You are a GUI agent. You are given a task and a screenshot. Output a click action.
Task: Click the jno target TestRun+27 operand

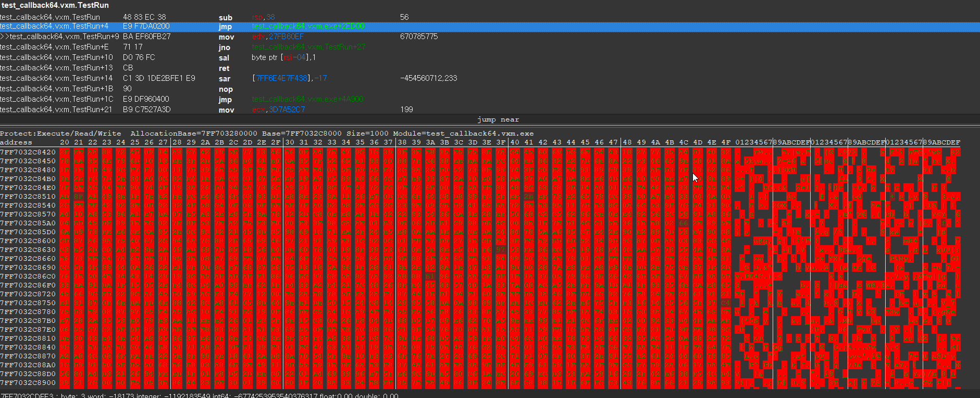pyautogui.click(x=308, y=47)
